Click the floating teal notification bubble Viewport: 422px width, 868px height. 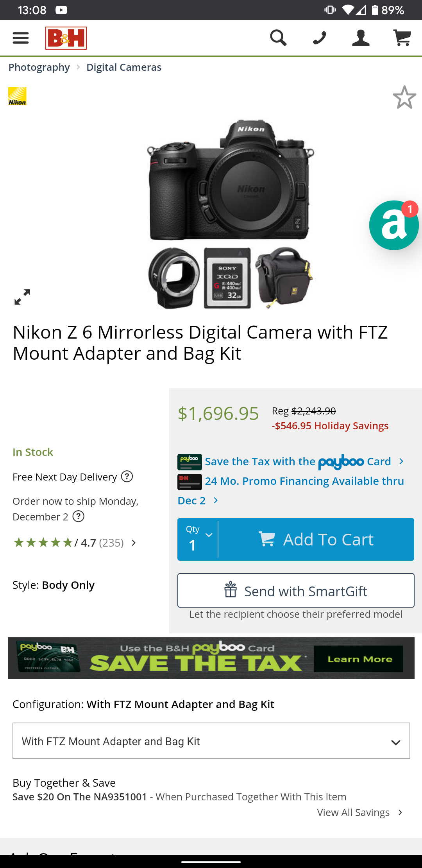click(393, 225)
